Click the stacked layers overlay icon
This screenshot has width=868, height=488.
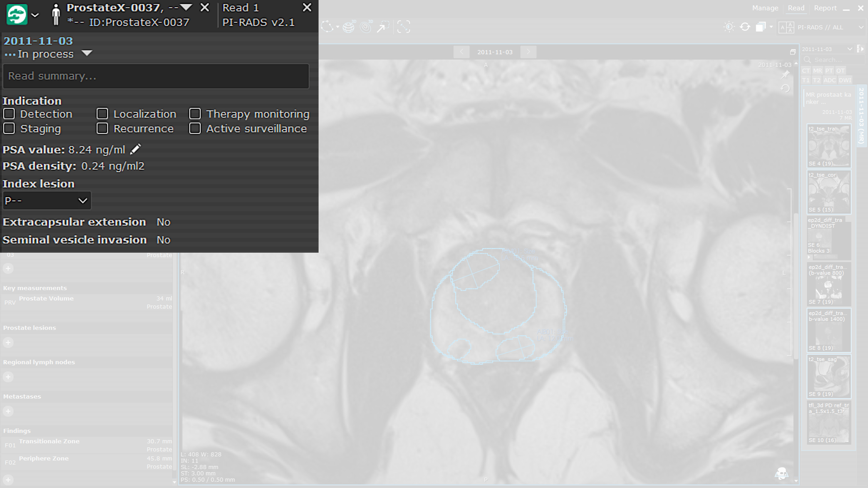tap(761, 27)
